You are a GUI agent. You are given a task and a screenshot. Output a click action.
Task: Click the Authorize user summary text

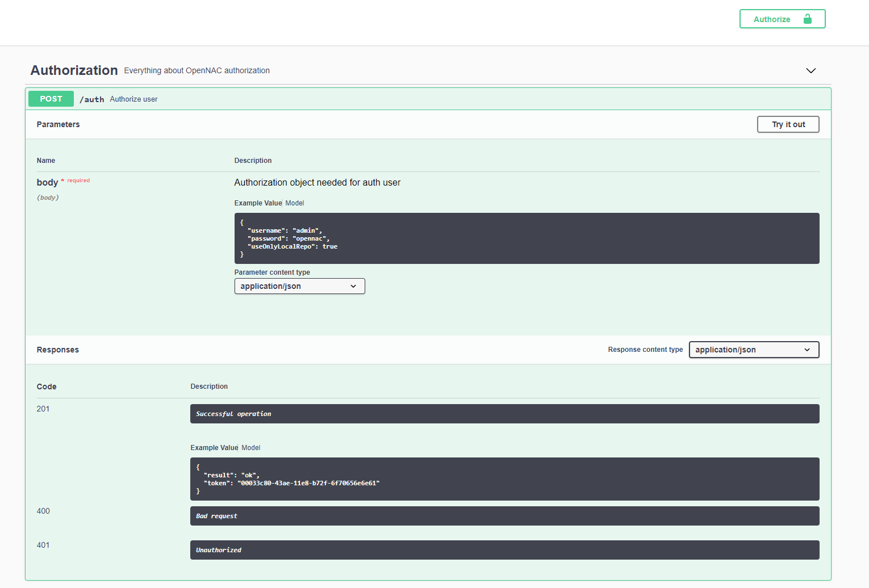(133, 99)
